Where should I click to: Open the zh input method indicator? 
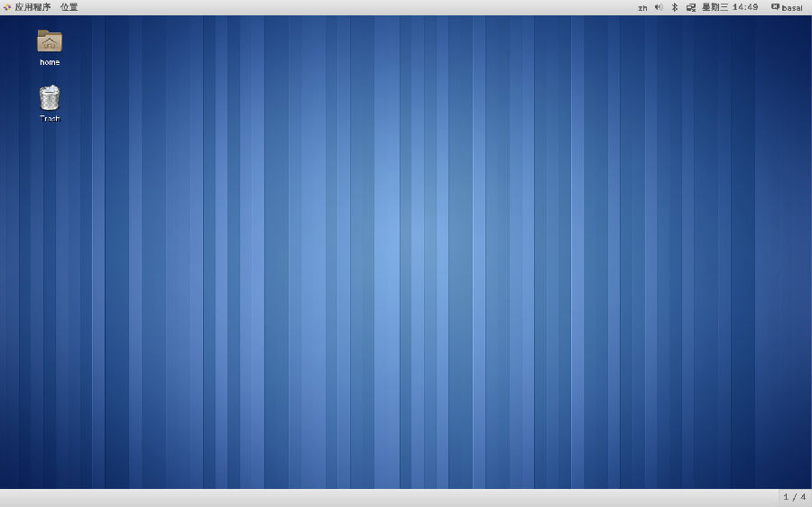(x=642, y=7)
